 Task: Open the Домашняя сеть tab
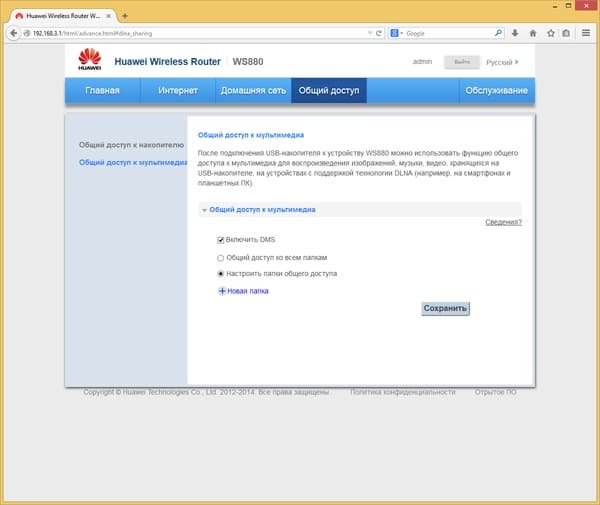click(x=253, y=91)
